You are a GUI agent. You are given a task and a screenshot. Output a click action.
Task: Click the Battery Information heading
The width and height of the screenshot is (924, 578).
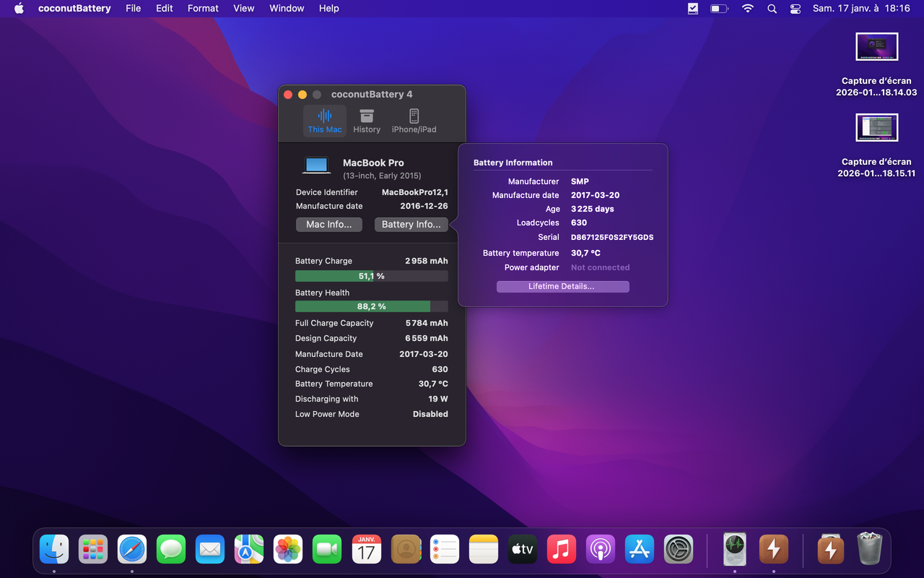click(x=513, y=163)
